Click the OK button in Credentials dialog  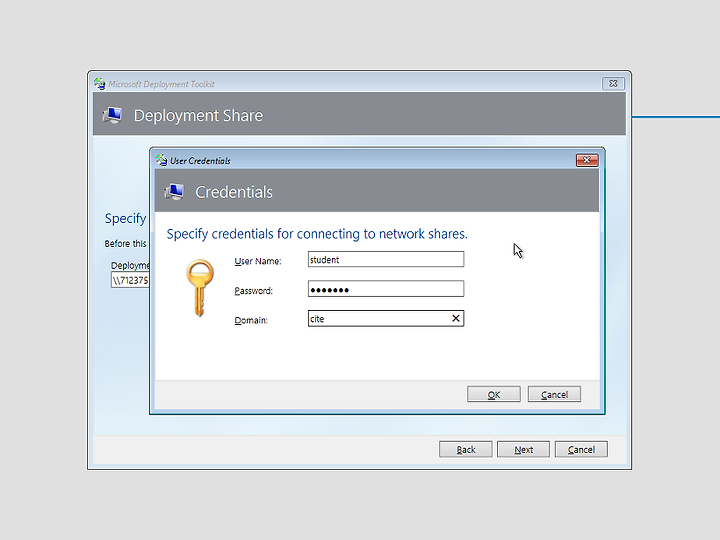point(494,394)
